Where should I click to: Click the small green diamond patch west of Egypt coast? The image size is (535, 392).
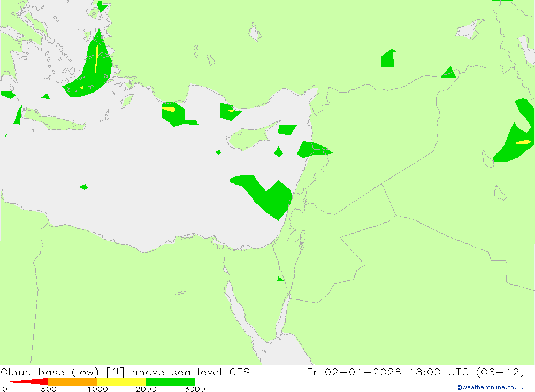point(83,187)
